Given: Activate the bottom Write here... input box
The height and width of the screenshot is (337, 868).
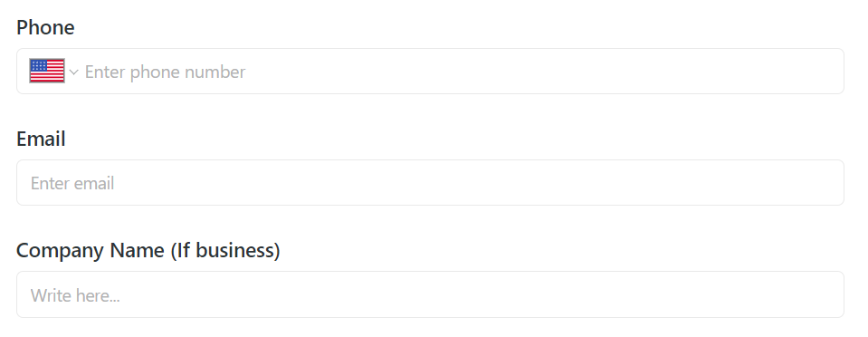Looking at the screenshot, I should (430, 294).
